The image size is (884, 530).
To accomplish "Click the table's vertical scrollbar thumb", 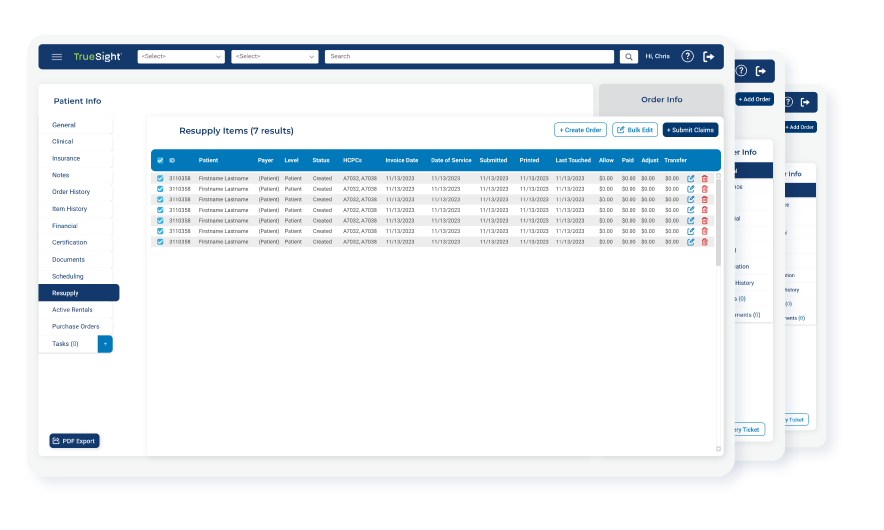I will tap(718, 222).
